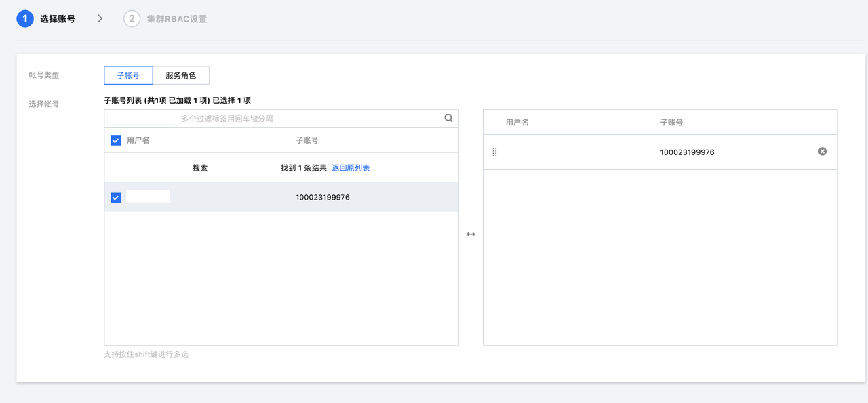868x403 pixels.
Task: Click the 用户名 column header in selected list
Action: (x=517, y=123)
